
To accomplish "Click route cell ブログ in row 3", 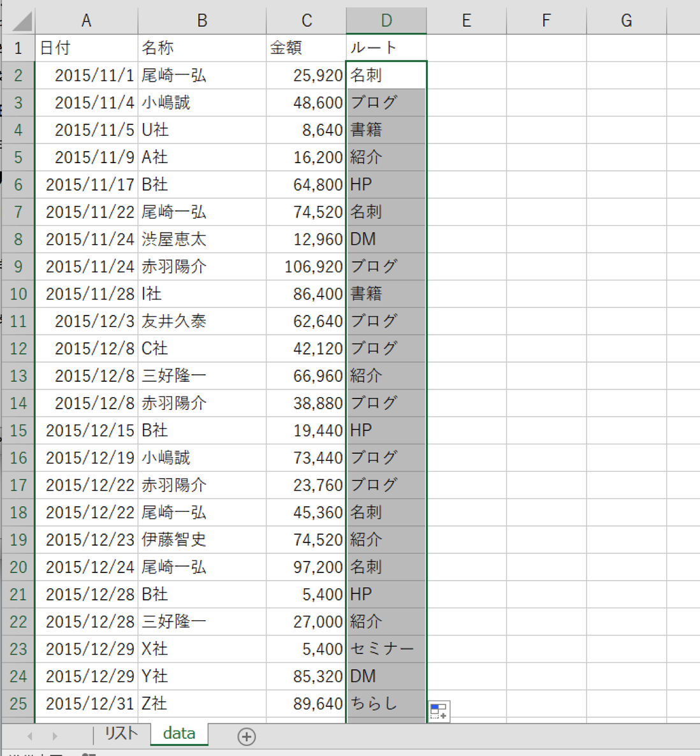I will tap(386, 103).
